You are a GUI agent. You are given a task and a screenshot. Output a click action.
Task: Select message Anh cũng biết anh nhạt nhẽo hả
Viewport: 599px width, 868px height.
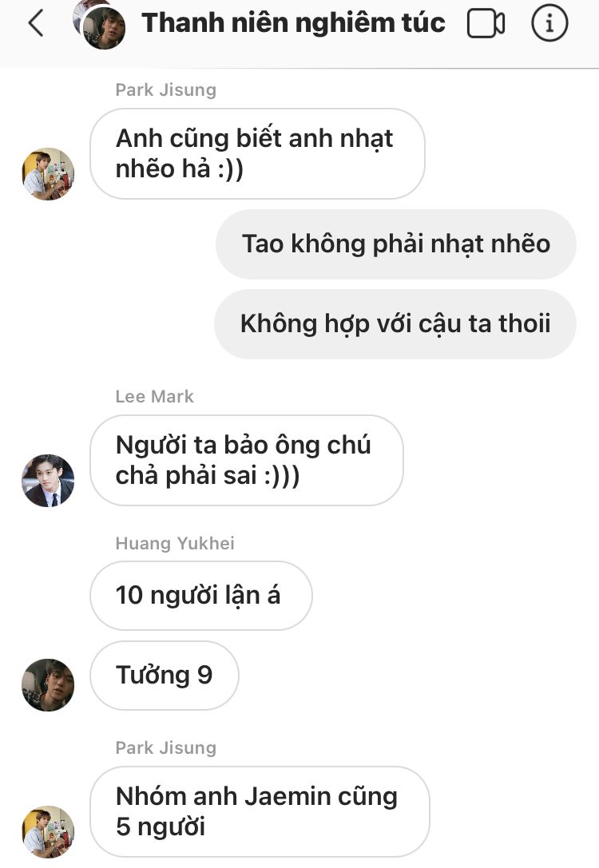click(257, 154)
